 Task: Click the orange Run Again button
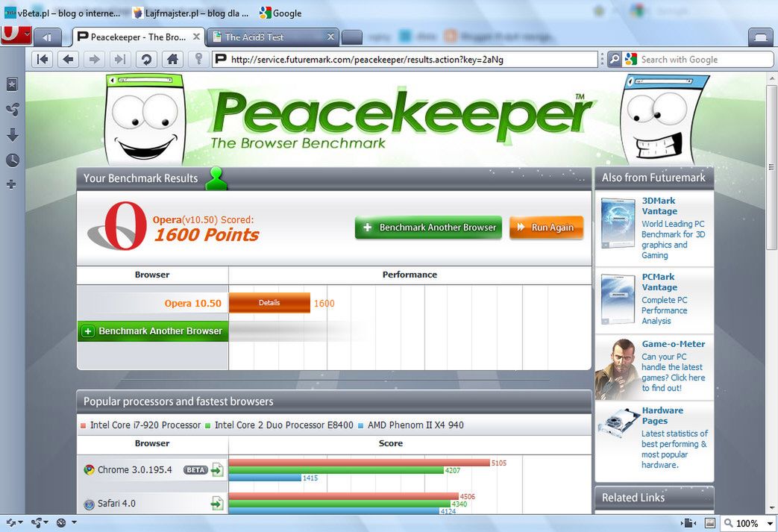tap(546, 228)
